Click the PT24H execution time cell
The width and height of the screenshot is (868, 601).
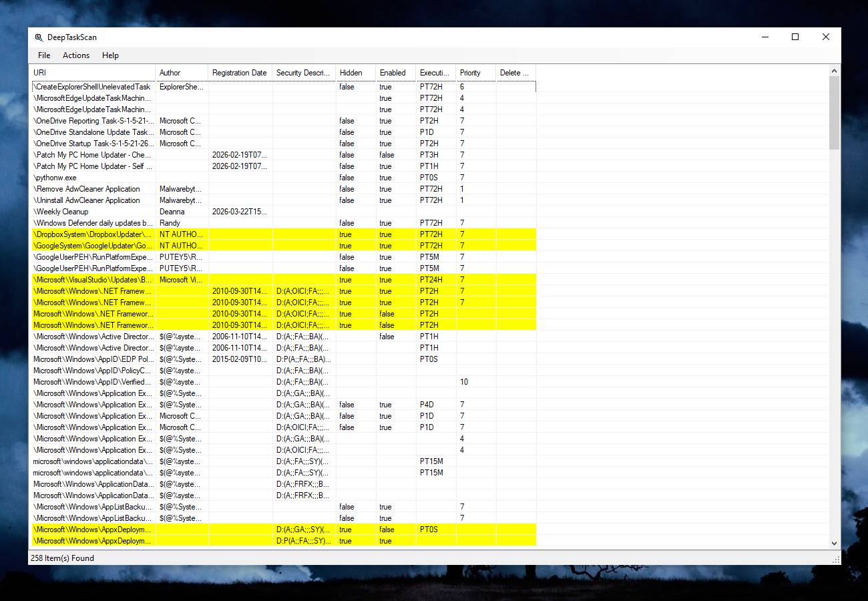(435, 280)
